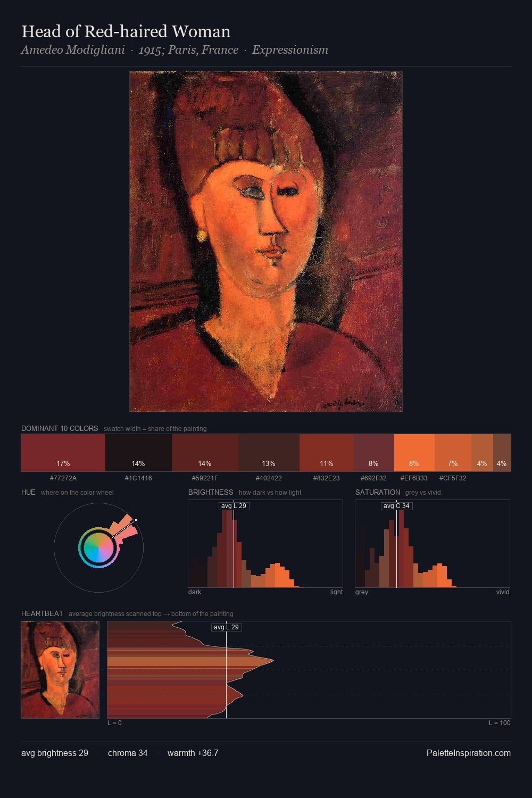The width and height of the screenshot is (532, 798).
Task: Click the 'where on the color wheel' caption
Action: [77, 493]
